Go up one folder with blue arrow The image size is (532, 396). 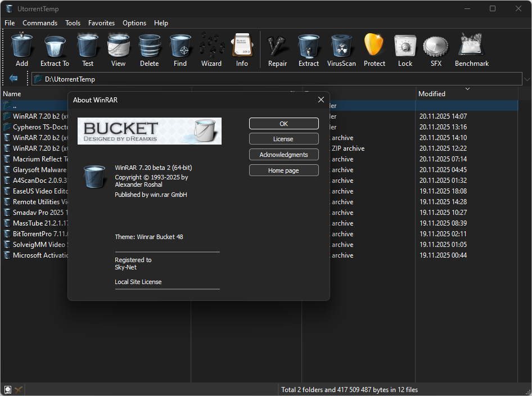[x=13, y=79]
